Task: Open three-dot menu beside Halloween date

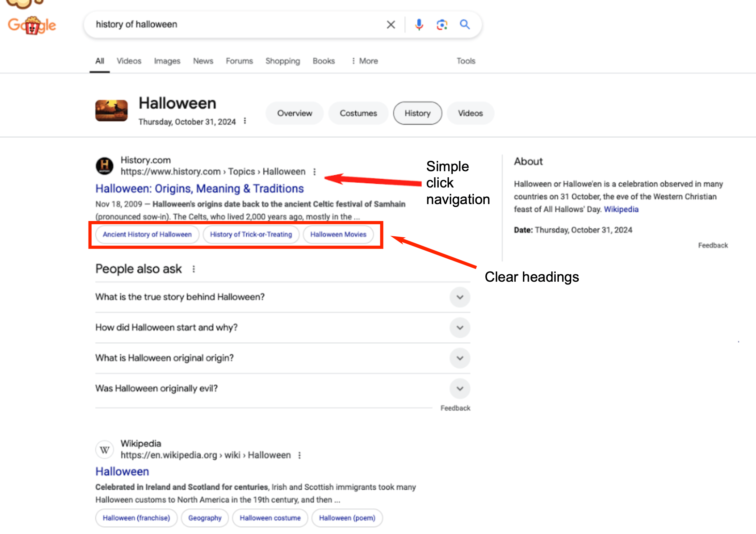Action: pos(245,121)
